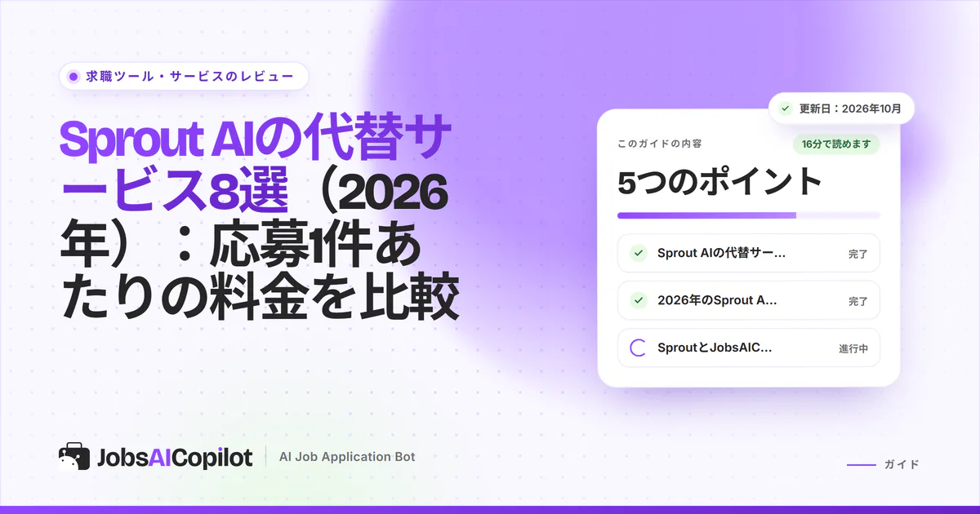980x514 pixels.
Task: Click the 完了 status of 'Sprout AIの代替サー…'
Action: [857, 254]
